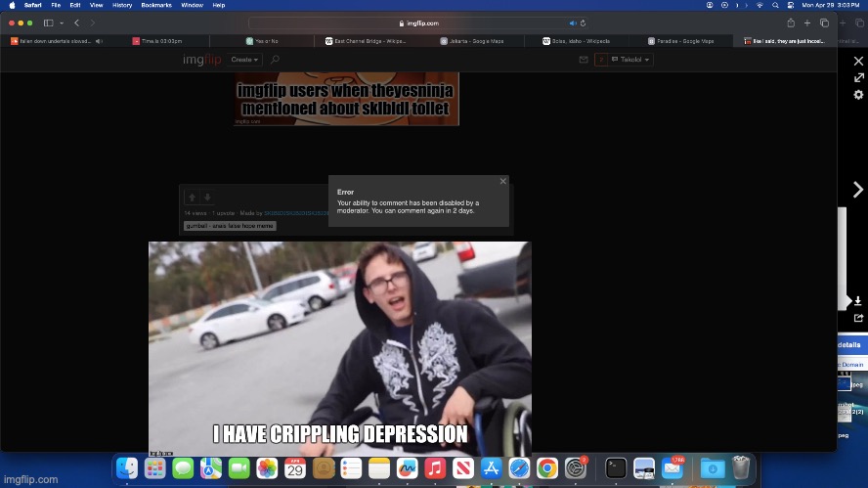
Task: Switch to Jakarta Google Maps tab
Action: coord(472,41)
